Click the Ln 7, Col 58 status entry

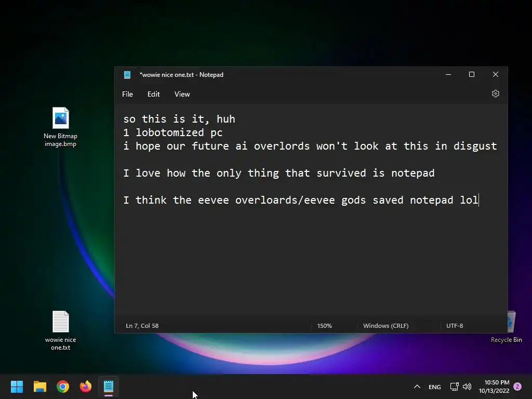(x=142, y=326)
